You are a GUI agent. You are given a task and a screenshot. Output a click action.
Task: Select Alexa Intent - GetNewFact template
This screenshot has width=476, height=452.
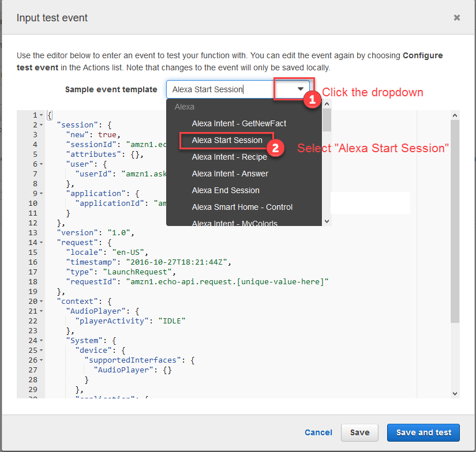[239, 123]
